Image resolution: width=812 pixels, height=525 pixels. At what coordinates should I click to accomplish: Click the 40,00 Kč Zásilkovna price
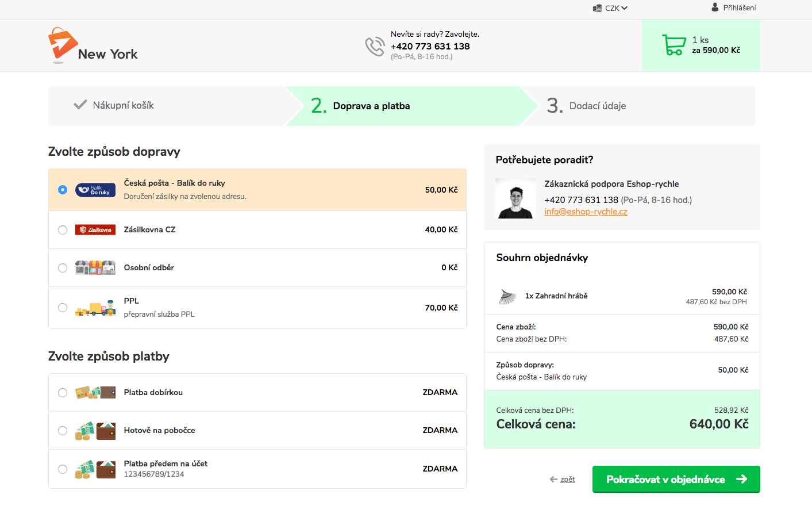click(441, 229)
